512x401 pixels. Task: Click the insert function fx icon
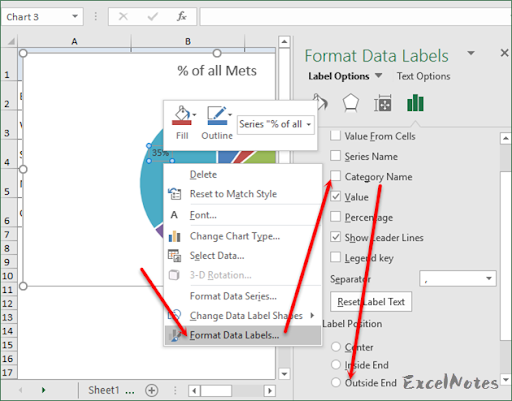click(x=182, y=16)
